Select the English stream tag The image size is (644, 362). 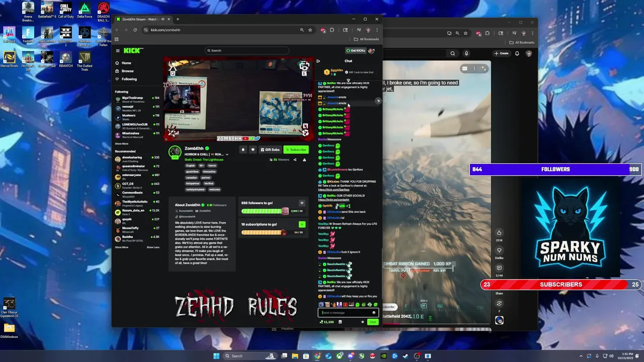click(x=190, y=165)
